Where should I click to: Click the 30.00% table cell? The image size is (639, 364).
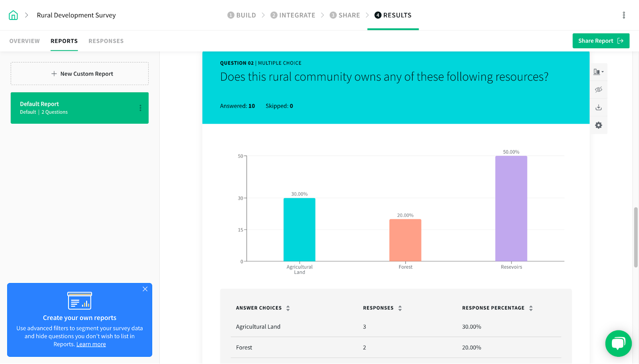472,326
